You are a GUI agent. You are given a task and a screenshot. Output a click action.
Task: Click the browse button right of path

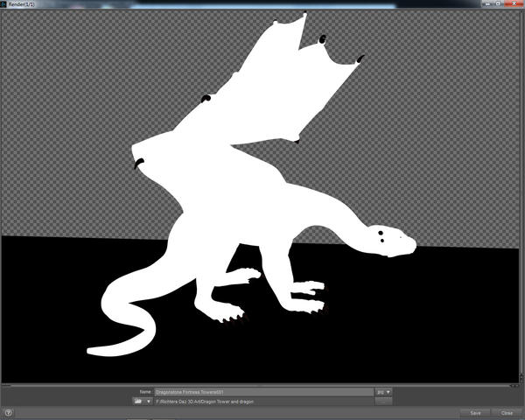tap(383, 402)
